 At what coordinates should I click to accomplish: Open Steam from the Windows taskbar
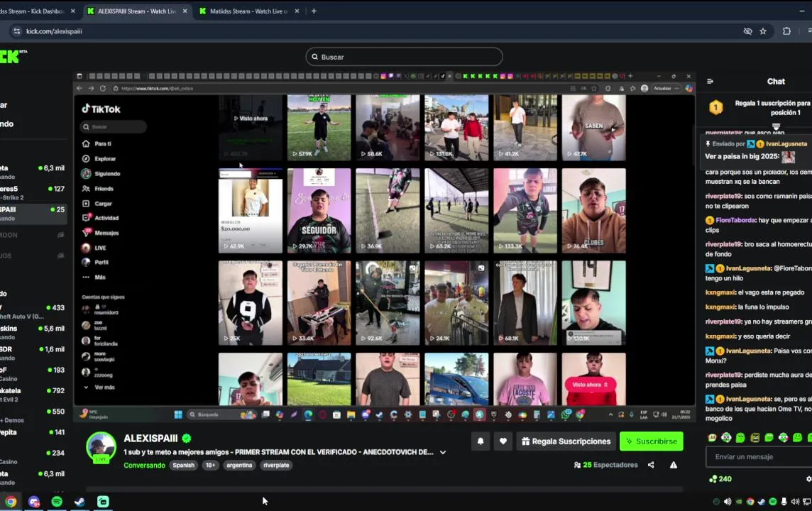tap(79, 501)
